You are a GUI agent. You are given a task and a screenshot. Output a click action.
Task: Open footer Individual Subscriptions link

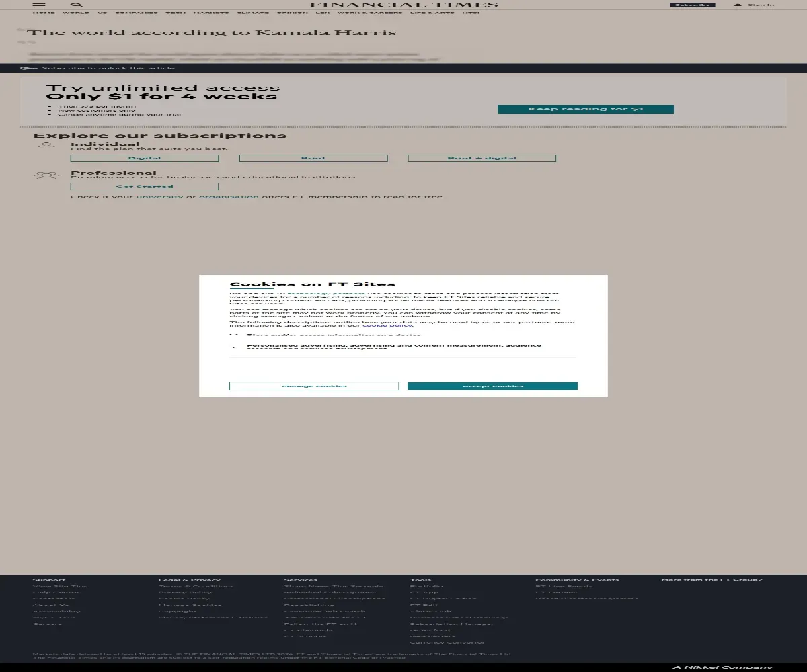(330, 593)
